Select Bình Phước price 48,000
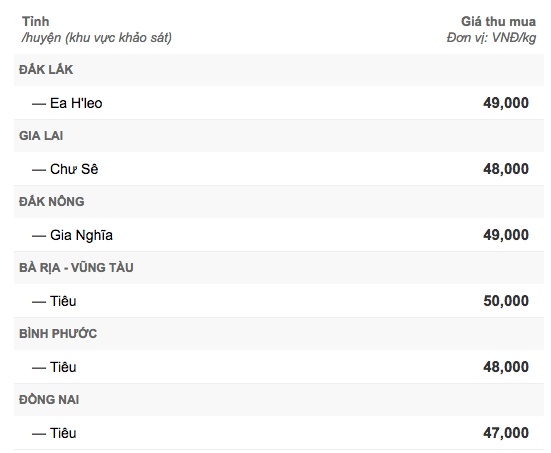The height and width of the screenshot is (453, 551). coord(506,367)
